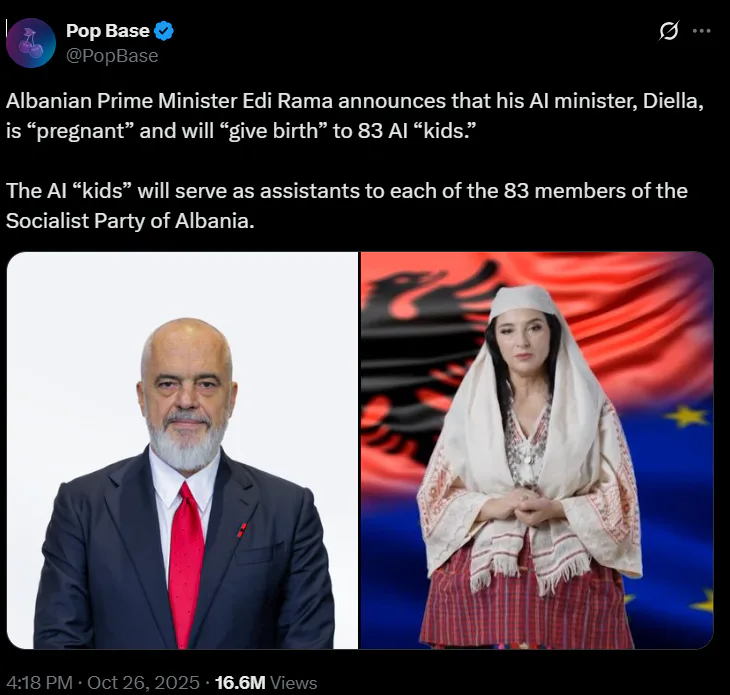Viewport: 730px width, 695px height.
Task: Click the Views label
Action: pyautogui.click(x=294, y=683)
